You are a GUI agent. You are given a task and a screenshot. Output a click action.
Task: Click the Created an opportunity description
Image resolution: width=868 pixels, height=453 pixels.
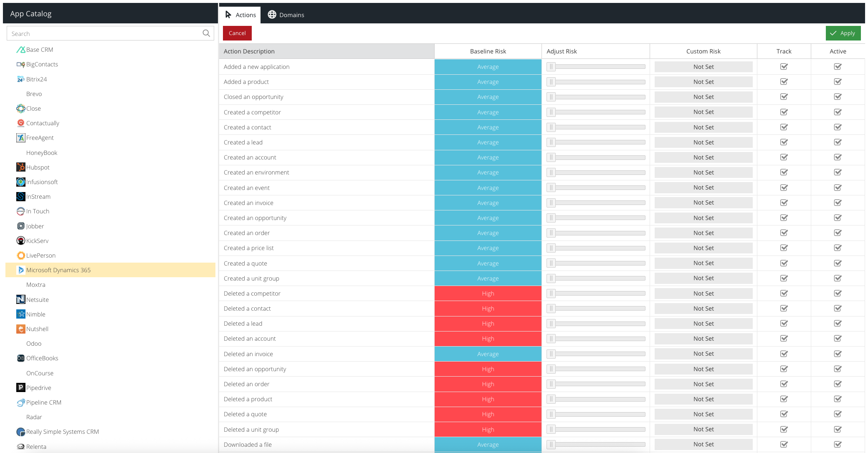pyautogui.click(x=255, y=218)
